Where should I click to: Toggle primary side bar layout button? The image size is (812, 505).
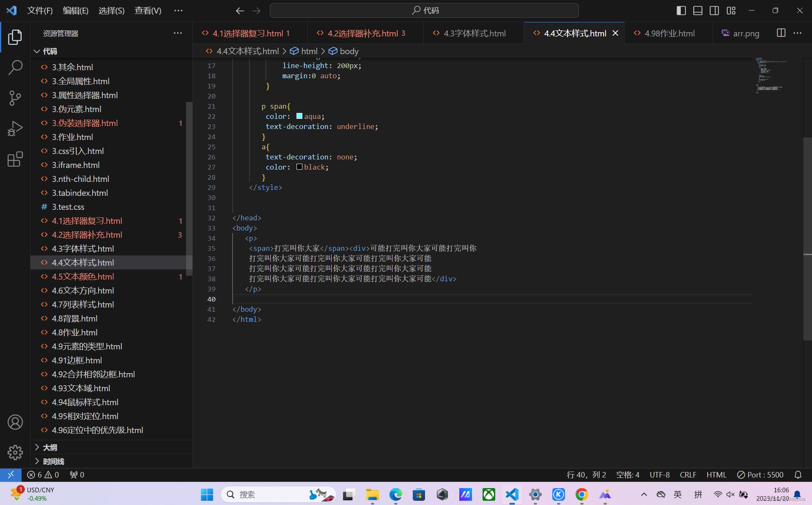(x=681, y=11)
